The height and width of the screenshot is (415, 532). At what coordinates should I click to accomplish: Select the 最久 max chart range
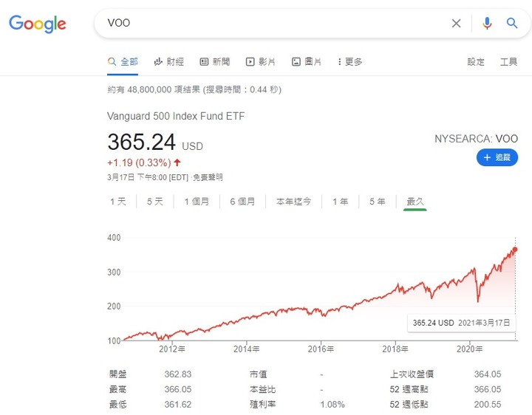tap(415, 202)
